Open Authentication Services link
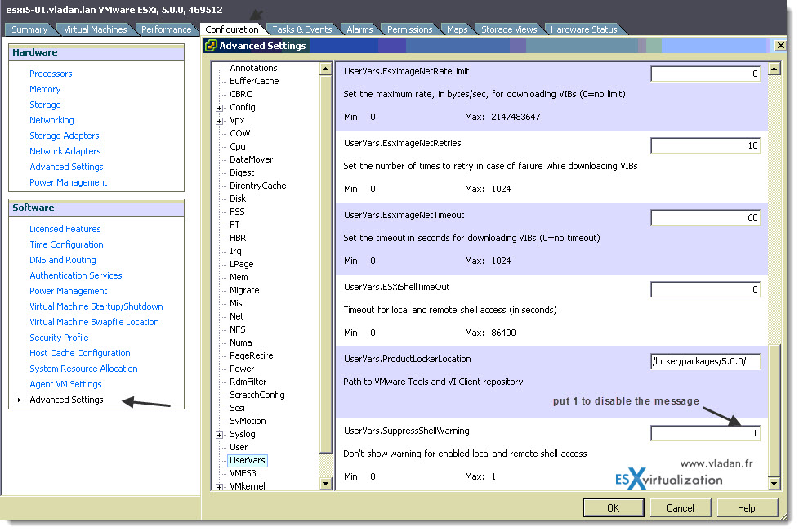Viewport: 799px width, 532px height. click(x=76, y=275)
